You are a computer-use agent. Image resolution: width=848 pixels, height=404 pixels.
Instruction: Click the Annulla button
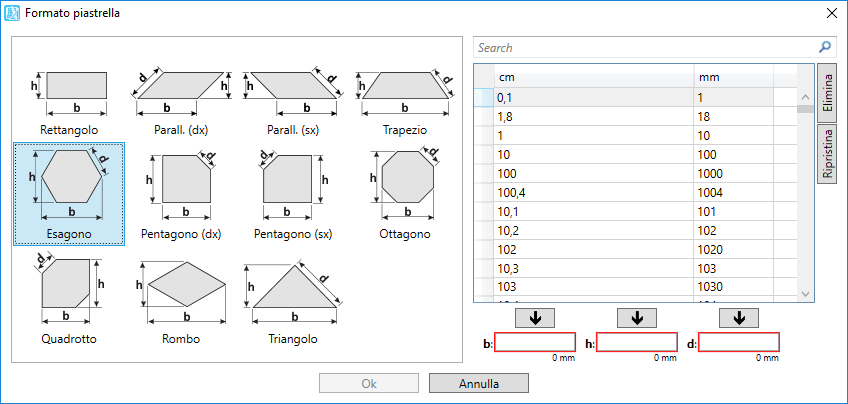[x=479, y=383]
